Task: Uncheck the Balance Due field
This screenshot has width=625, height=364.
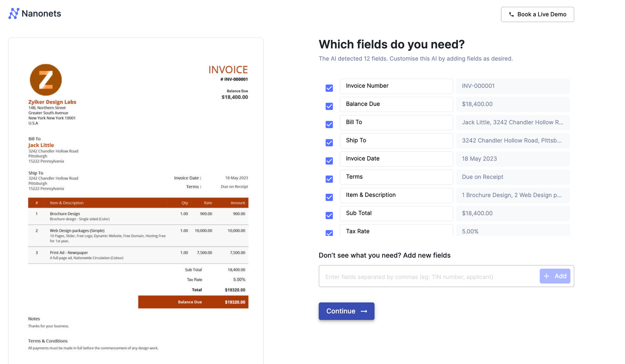Action: pos(329,106)
